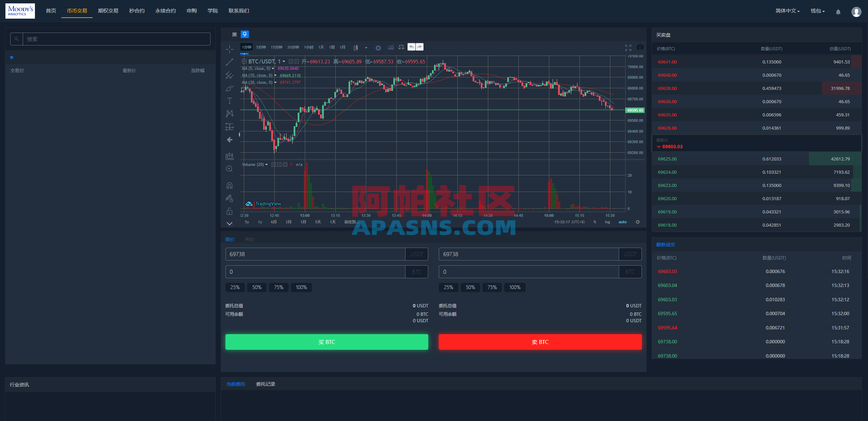Enter fullscreen chart mode

point(628,47)
